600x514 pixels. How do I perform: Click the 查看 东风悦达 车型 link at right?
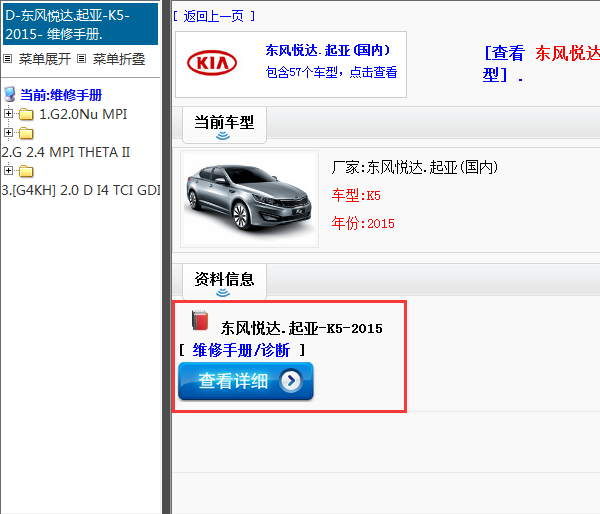click(x=541, y=64)
